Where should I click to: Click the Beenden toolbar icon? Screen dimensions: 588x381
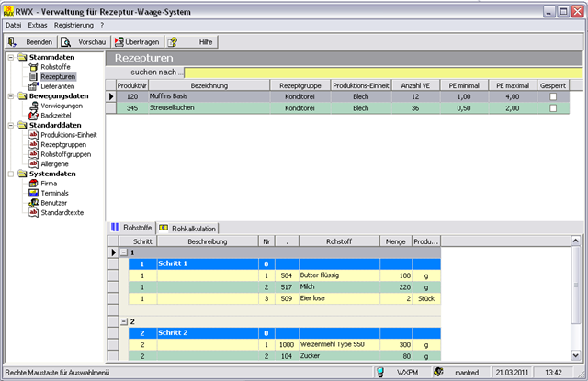[x=13, y=41]
